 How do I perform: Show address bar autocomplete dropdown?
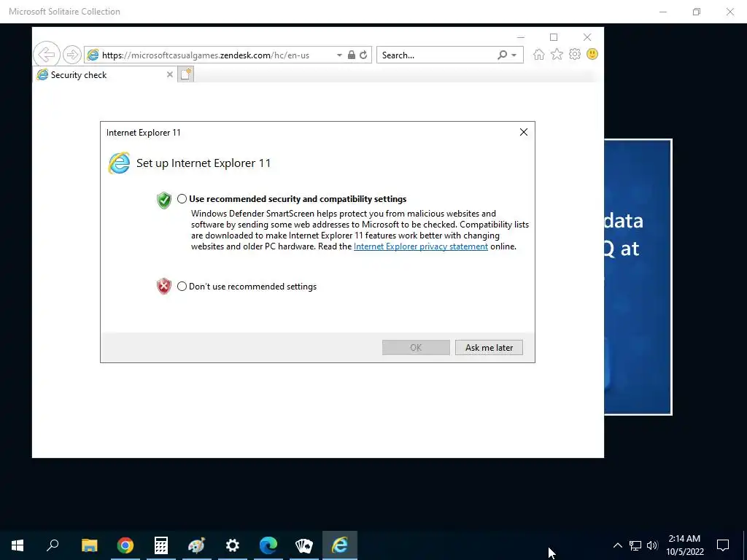(x=339, y=55)
